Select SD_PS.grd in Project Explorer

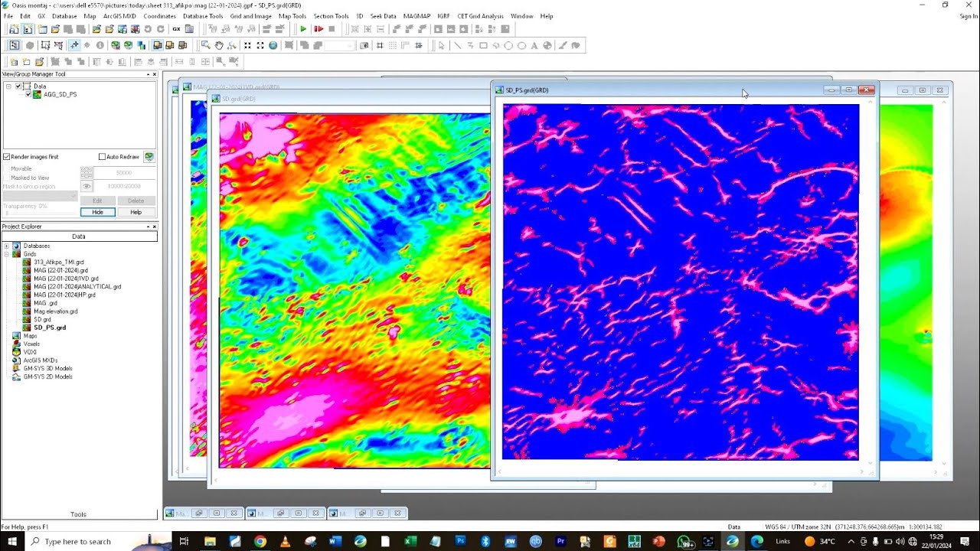[x=49, y=328]
